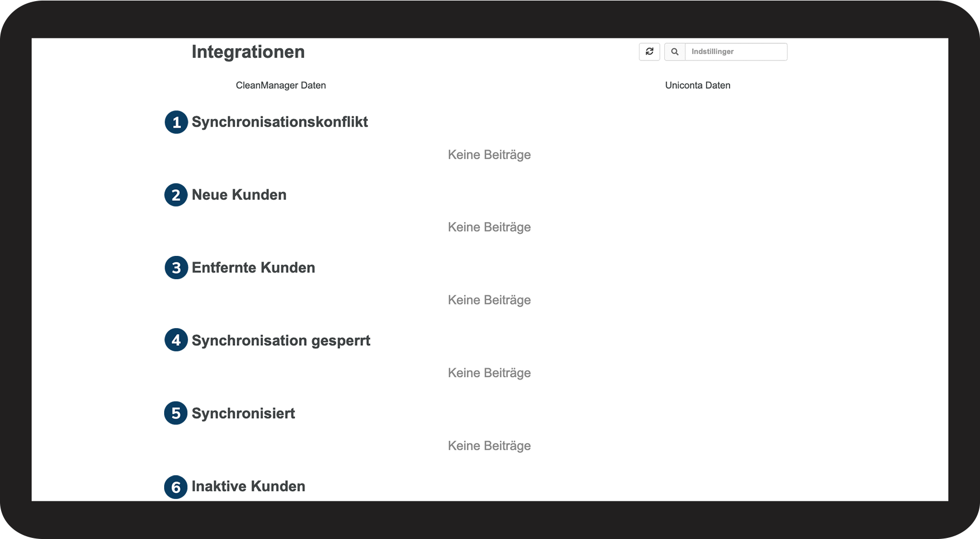Click Keine Beiträge under Neue Kunden

pyautogui.click(x=489, y=227)
